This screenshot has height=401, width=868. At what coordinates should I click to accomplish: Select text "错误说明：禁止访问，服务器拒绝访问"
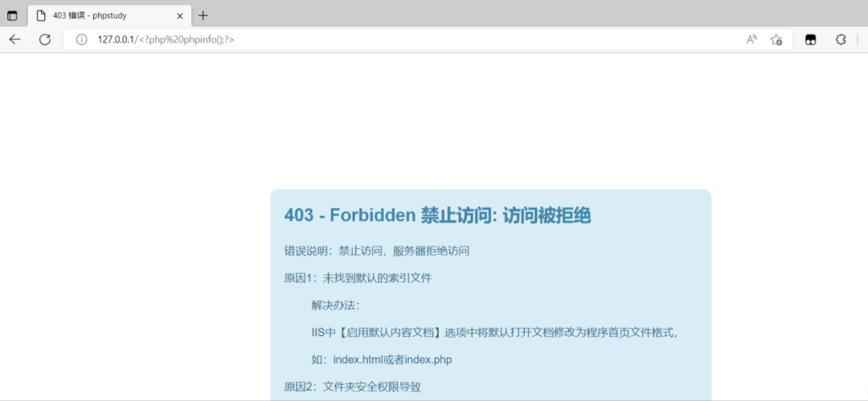376,251
